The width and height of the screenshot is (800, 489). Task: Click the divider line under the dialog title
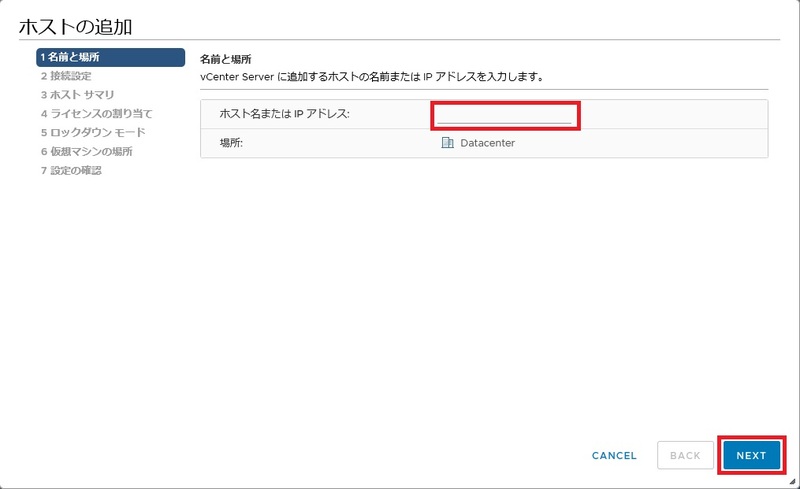400,40
